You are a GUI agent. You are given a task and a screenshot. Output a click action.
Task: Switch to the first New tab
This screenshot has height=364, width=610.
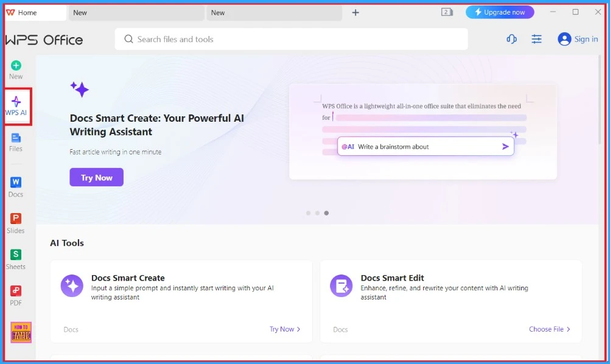coord(136,12)
